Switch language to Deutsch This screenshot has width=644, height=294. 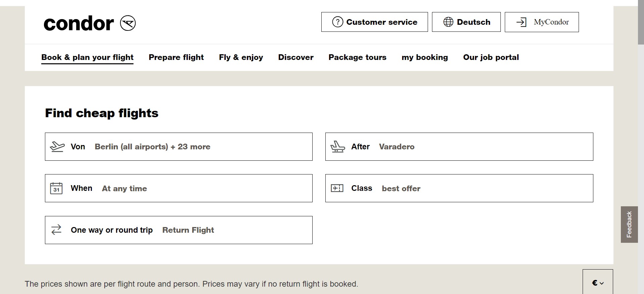(466, 22)
